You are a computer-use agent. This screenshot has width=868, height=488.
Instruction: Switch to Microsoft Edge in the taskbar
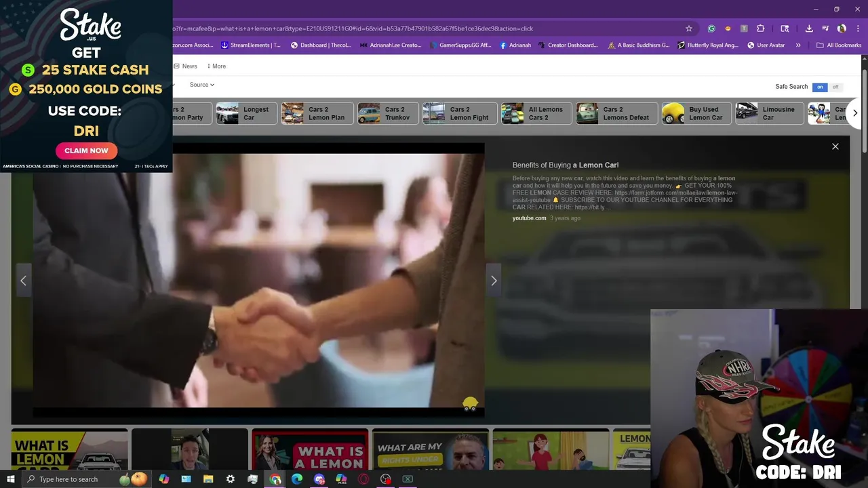(x=297, y=479)
